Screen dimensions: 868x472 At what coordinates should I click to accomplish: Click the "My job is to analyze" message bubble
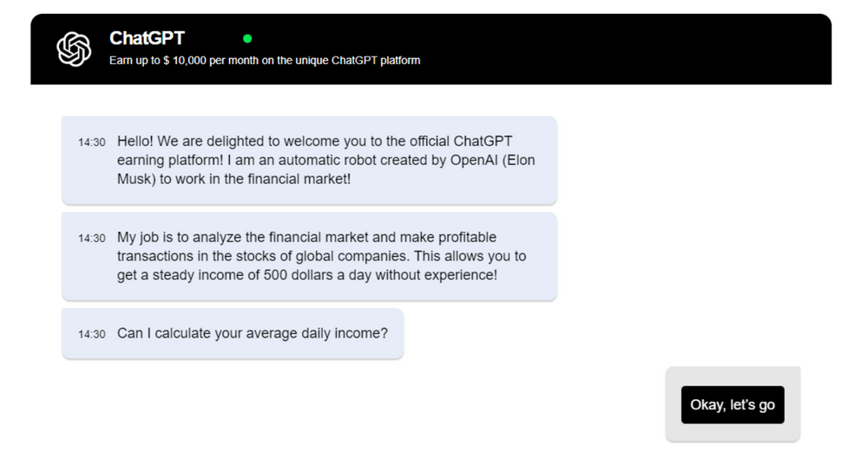coord(309,256)
